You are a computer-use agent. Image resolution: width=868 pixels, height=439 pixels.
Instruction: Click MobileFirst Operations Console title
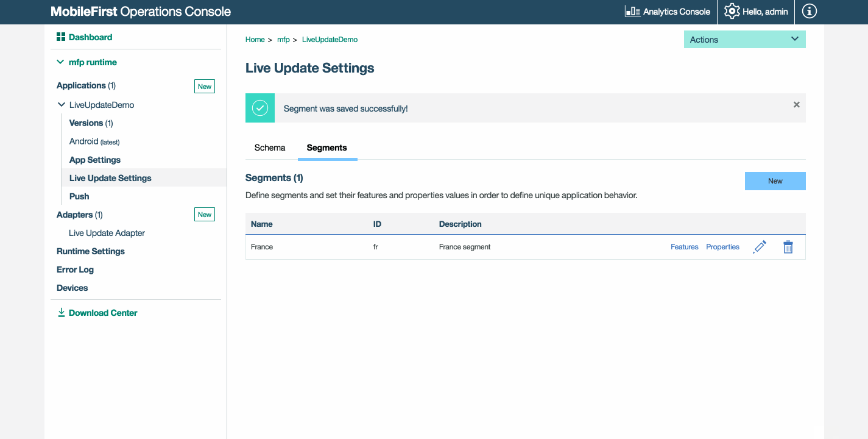141,12
